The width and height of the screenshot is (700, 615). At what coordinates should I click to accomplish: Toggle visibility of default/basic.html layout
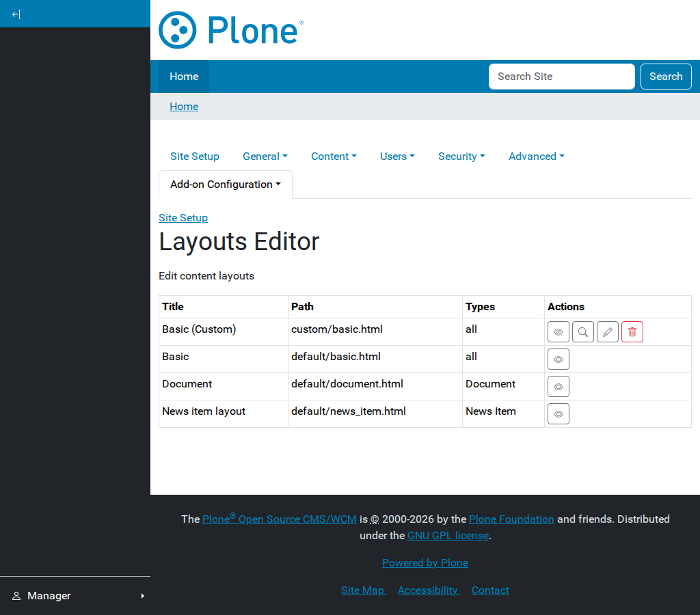pyautogui.click(x=558, y=359)
